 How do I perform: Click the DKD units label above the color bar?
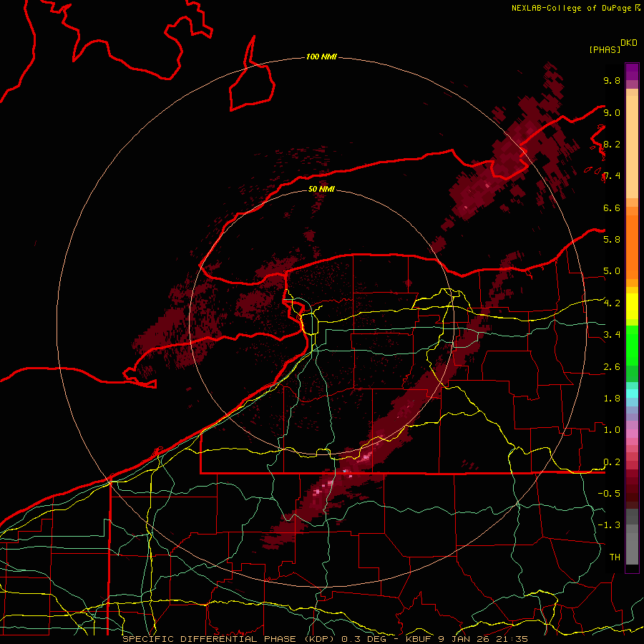[x=629, y=43]
